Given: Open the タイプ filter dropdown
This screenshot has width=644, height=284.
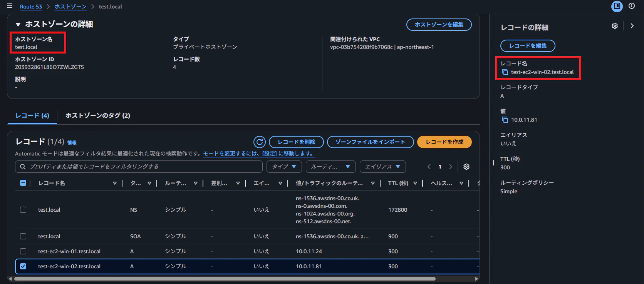Looking at the screenshot, I should click(284, 167).
